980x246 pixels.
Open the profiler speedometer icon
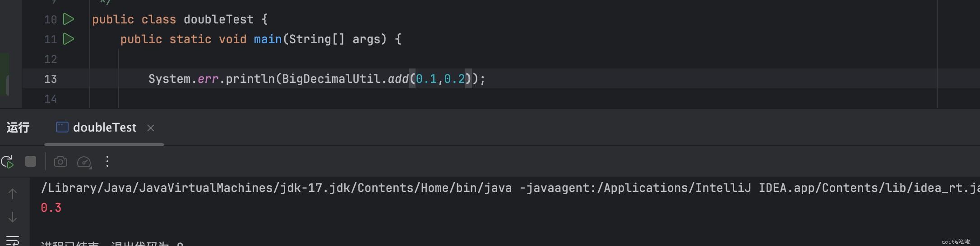84,162
